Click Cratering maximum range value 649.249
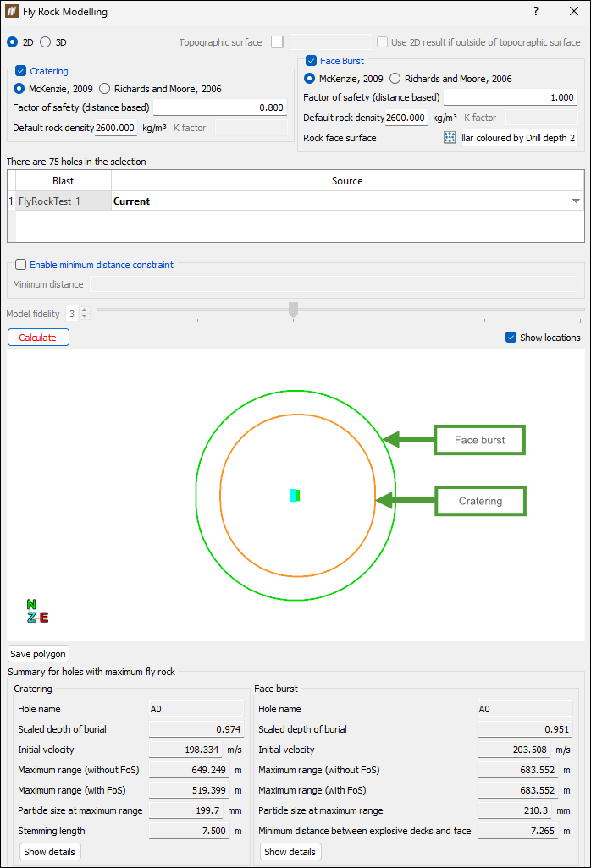The height and width of the screenshot is (868, 591). coord(190,770)
